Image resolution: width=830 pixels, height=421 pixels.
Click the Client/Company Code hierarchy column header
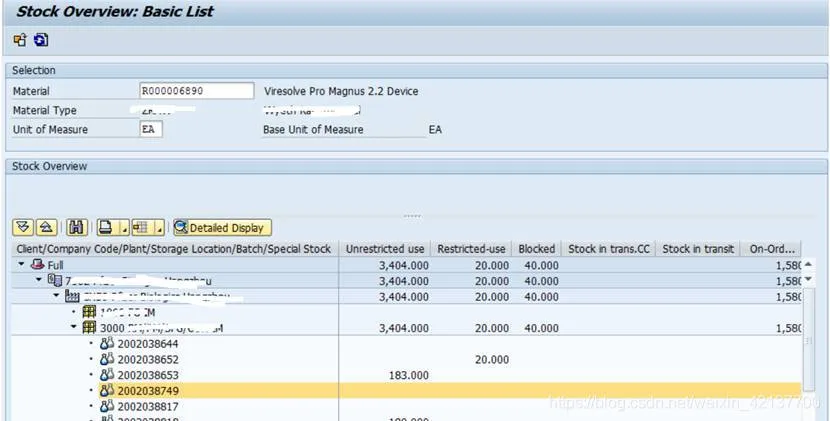(175, 249)
